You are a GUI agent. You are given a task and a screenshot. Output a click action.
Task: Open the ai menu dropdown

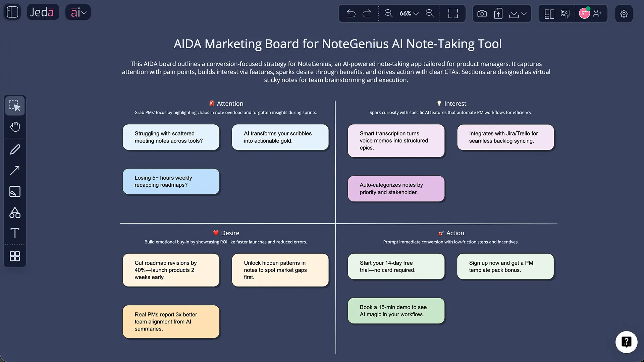click(78, 12)
